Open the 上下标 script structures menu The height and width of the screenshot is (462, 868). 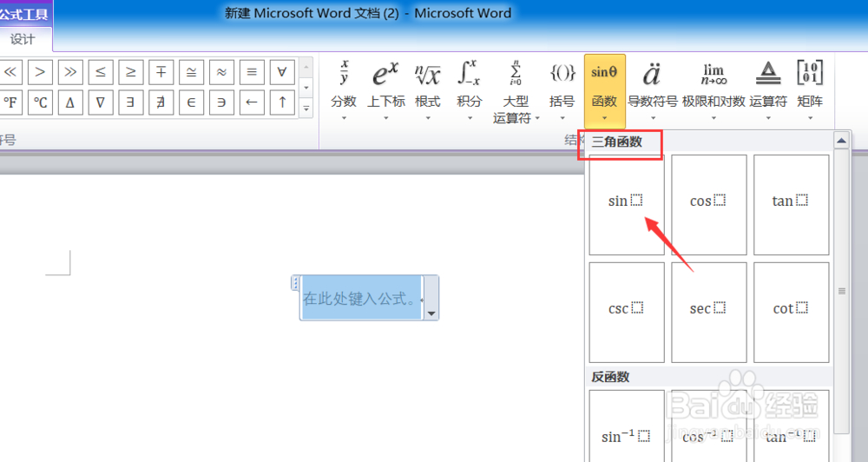coord(386,91)
